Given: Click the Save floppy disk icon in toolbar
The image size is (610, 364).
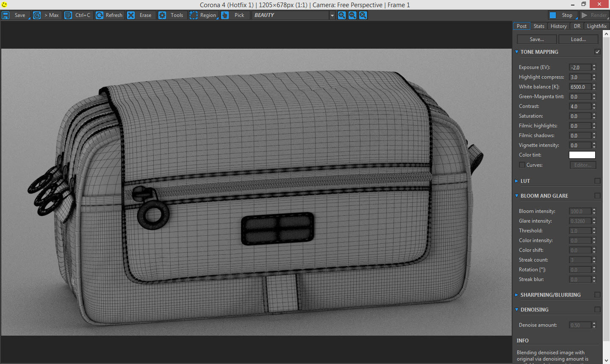Looking at the screenshot, I should [x=6, y=15].
